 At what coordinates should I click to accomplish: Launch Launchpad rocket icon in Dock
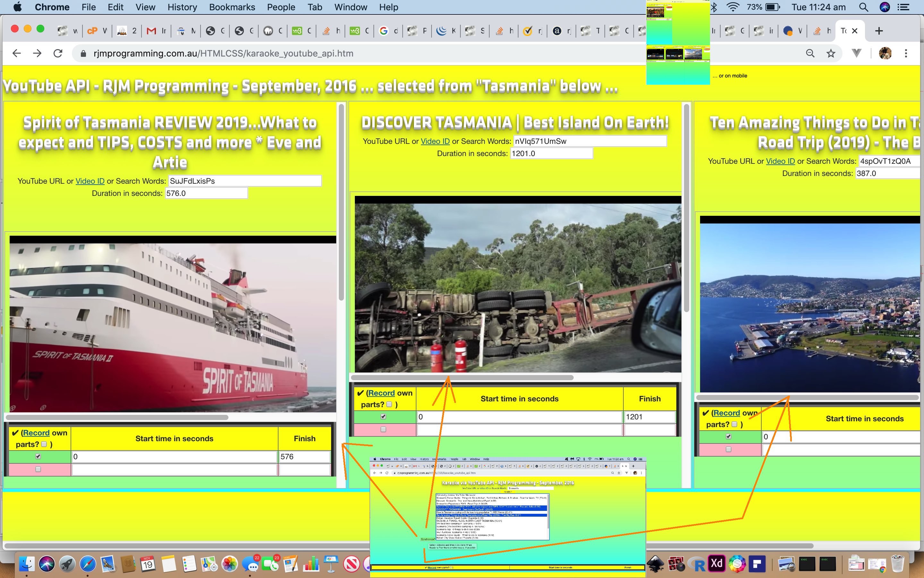[x=67, y=564]
